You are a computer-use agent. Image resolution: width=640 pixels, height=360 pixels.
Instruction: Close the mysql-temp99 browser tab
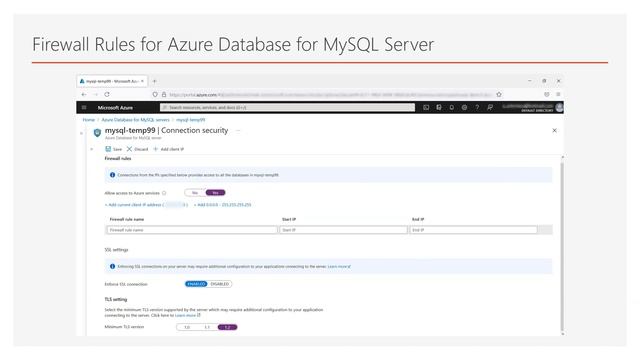142,81
